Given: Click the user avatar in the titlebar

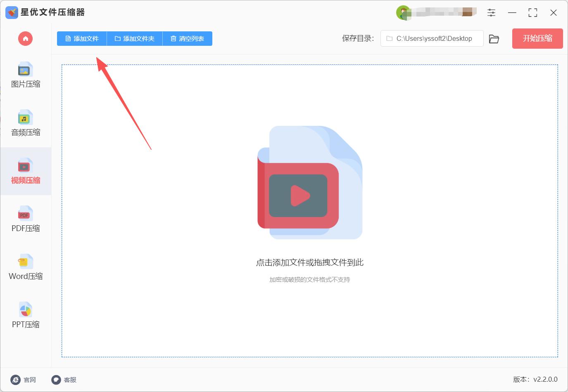Looking at the screenshot, I should pos(404,12).
